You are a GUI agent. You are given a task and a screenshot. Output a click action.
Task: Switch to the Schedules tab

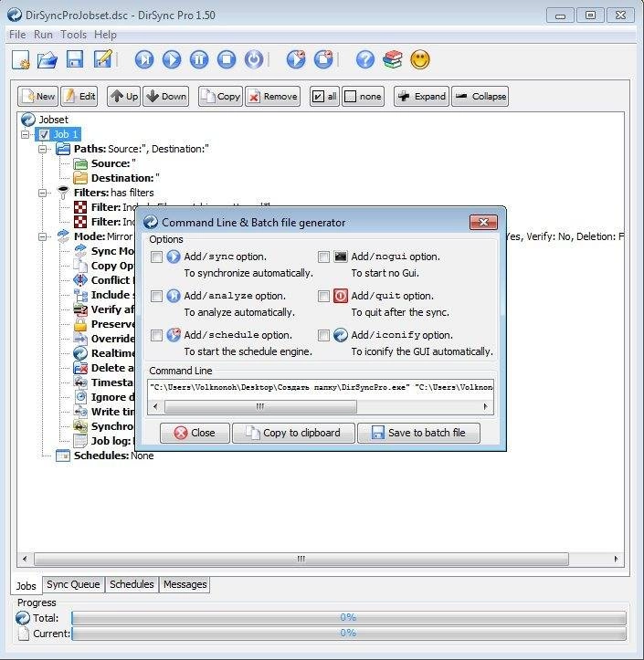click(132, 584)
